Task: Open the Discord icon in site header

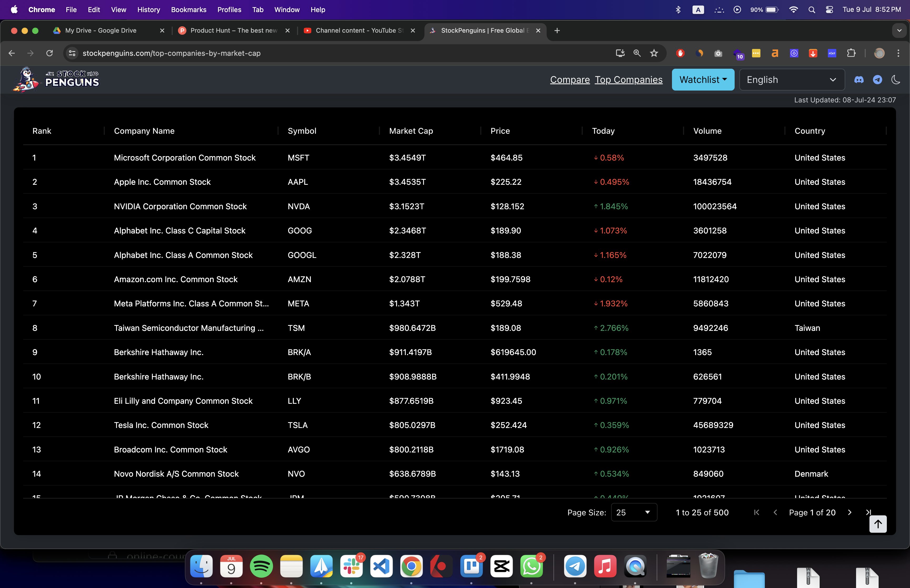Action: (859, 80)
